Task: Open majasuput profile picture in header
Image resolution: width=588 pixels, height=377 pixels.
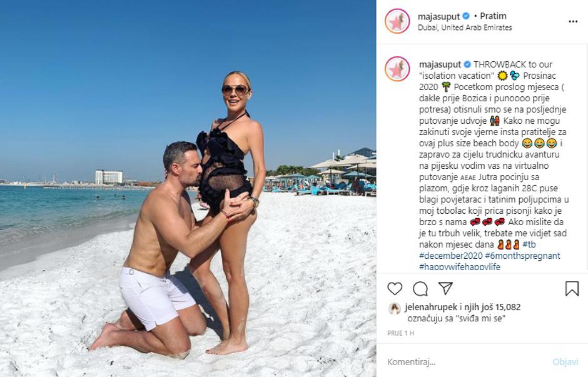Action: [x=397, y=21]
